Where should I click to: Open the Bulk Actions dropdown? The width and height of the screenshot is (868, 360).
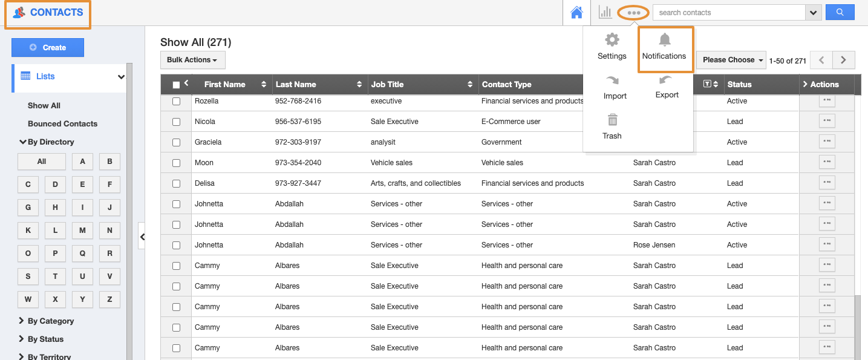coord(192,60)
